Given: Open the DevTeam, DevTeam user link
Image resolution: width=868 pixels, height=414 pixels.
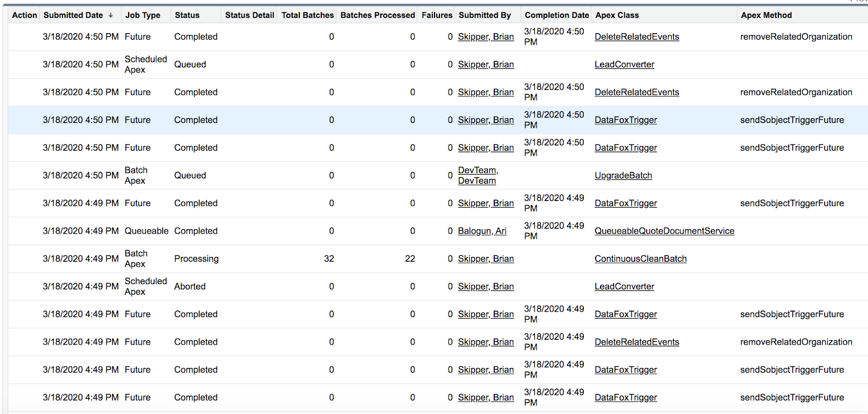Looking at the screenshot, I should (477, 176).
